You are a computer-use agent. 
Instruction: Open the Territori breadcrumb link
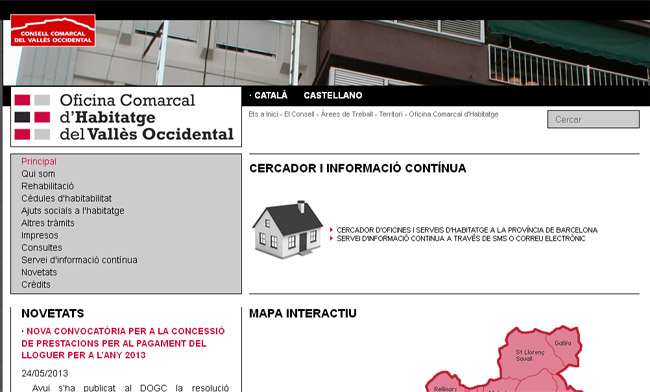391,114
